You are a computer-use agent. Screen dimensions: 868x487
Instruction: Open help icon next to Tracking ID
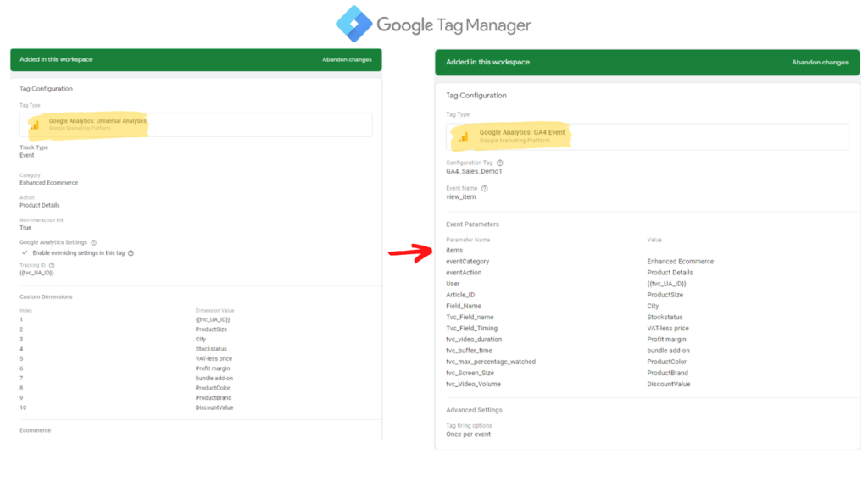click(52, 265)
